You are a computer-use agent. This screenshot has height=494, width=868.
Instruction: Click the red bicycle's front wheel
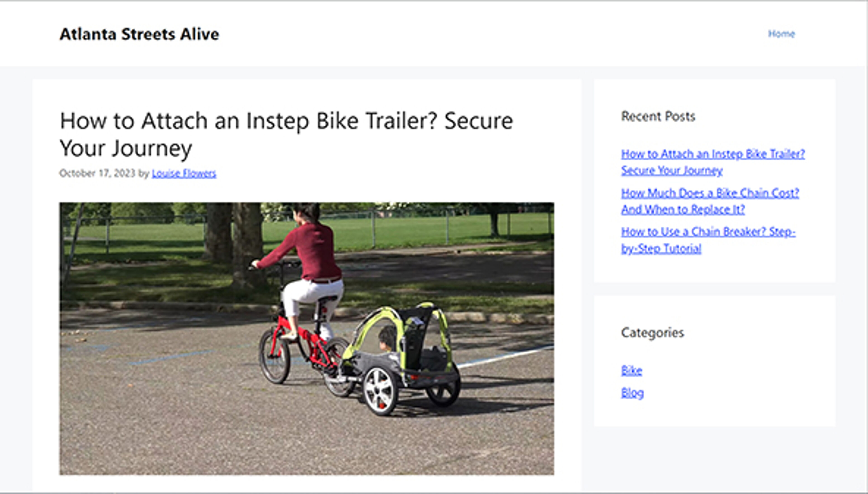click(274, 356)
